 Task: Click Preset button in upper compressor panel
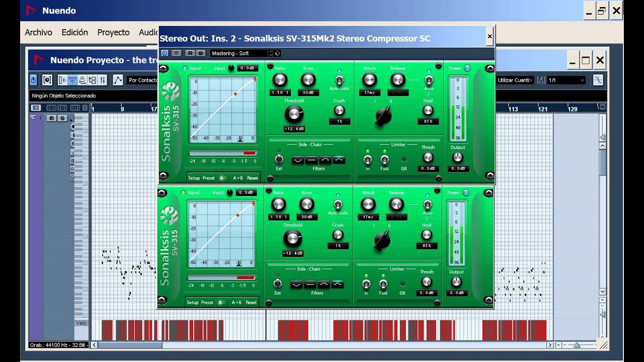pyautogui.click(x=208, y=178)
